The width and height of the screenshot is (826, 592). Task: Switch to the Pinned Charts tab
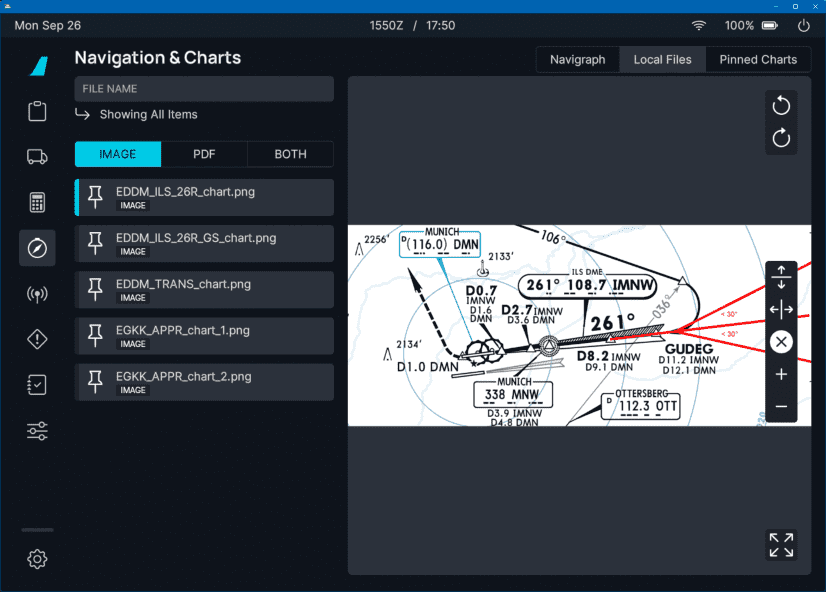758,59
